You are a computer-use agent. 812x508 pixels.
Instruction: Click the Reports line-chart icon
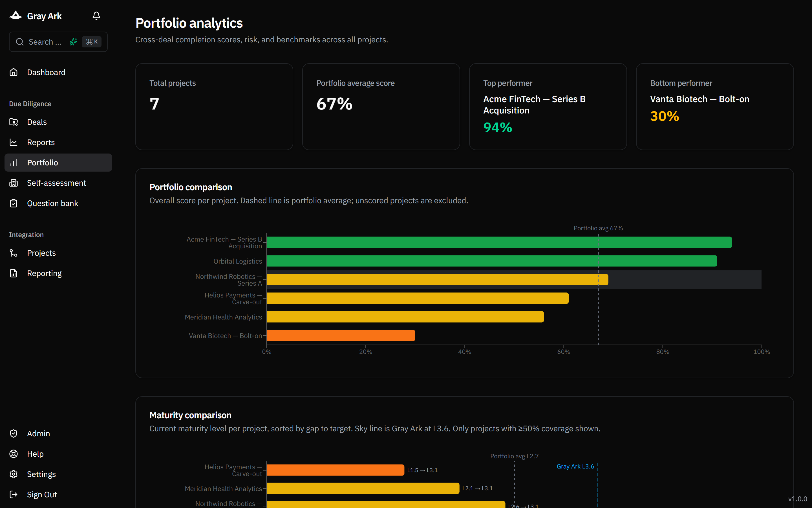pos(14,143)
